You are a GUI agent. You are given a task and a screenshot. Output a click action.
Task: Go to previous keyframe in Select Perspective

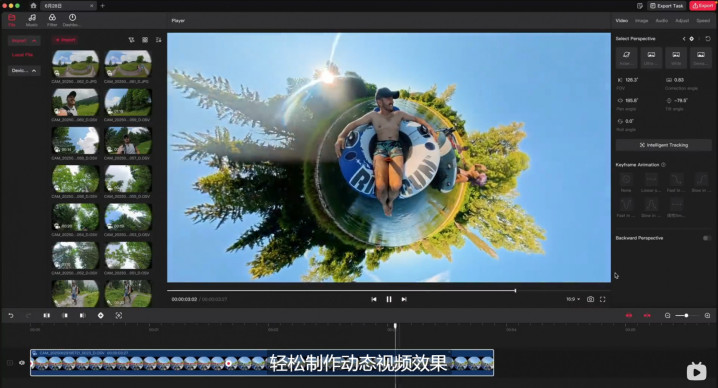coord(684,39)
